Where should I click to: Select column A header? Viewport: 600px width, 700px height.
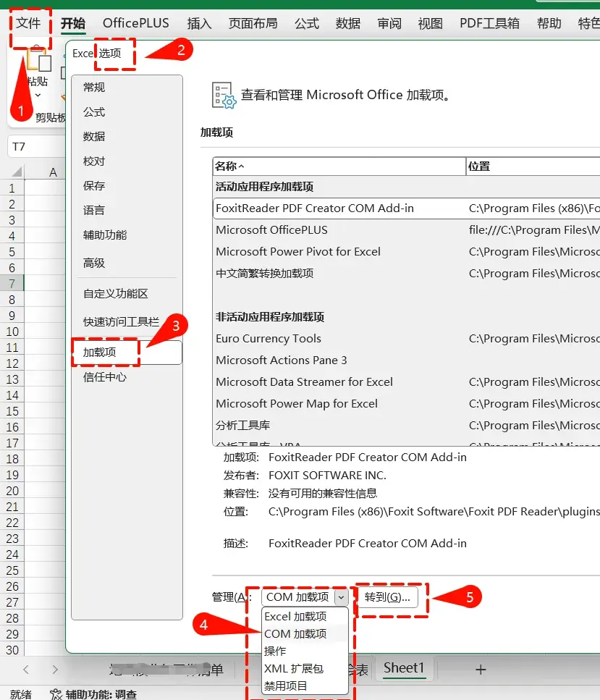pyautogui.click(x=53, y=172)
